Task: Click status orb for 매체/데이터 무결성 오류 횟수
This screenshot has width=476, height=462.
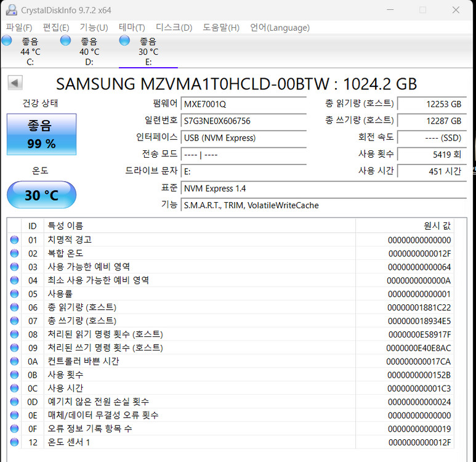Action: pos(14,415)
